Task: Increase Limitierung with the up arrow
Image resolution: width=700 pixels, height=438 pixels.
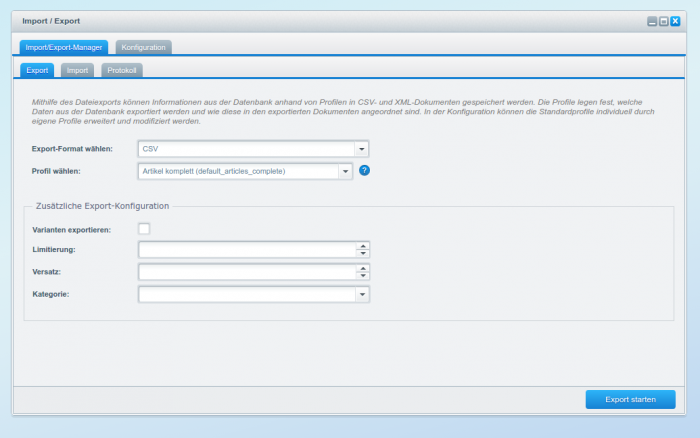Action: point(363,246)
